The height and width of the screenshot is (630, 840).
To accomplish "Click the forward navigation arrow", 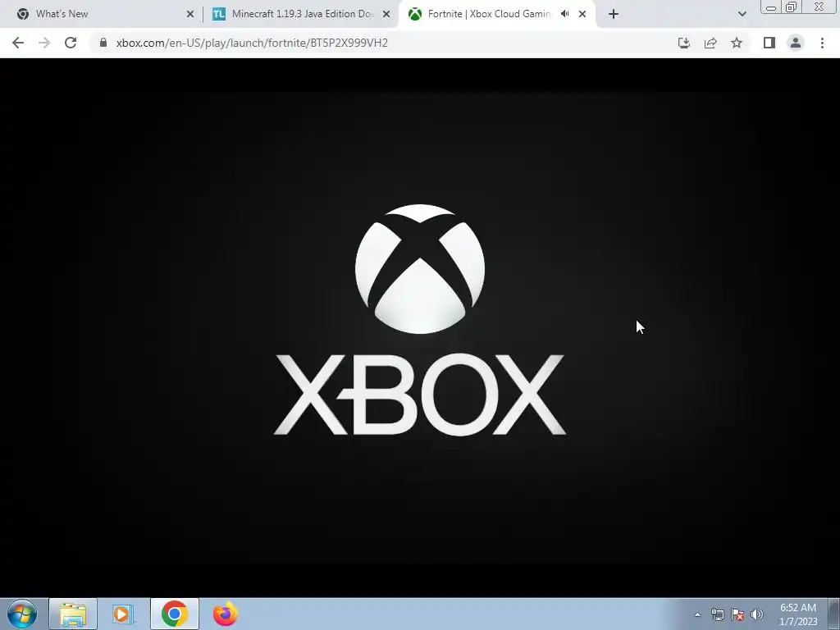I will pyautogui.click(x=44, y=43).
